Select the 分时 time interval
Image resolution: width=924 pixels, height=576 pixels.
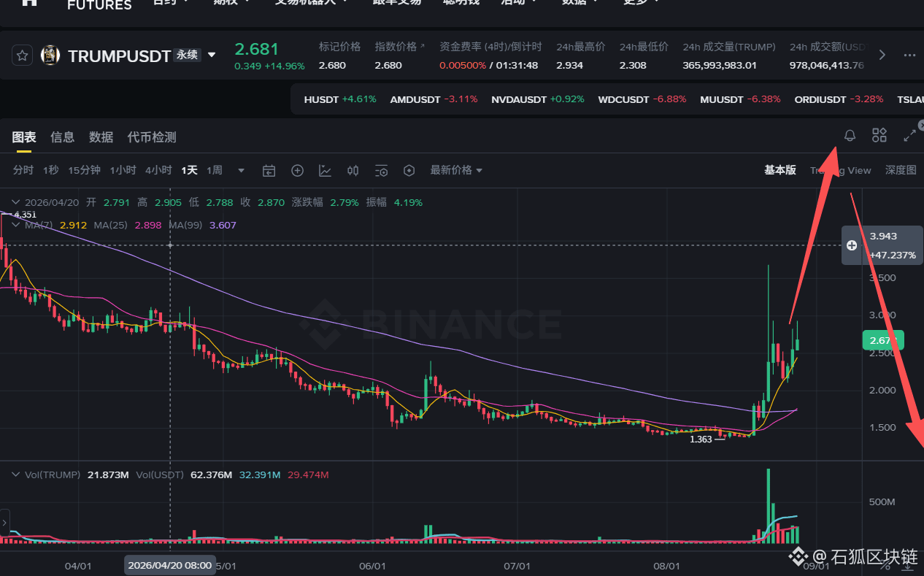(x=23, y=170)
